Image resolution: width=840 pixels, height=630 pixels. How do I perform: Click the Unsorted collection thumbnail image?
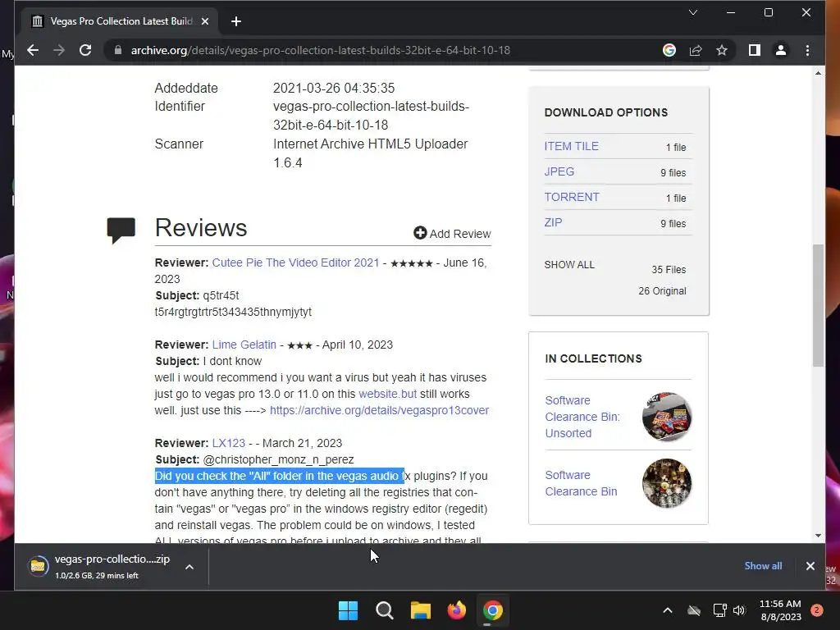(666, 417)
